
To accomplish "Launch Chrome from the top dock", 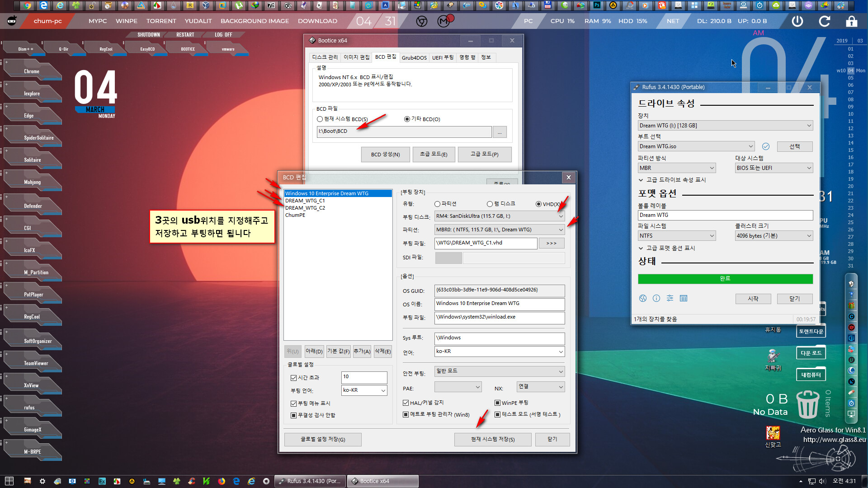I will 28,5.
